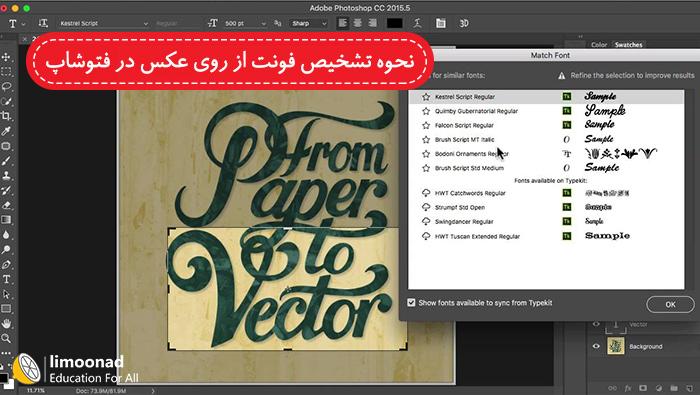Open the Type tool preset picker dropdown
700x395 pixels.
pos(24,24)
